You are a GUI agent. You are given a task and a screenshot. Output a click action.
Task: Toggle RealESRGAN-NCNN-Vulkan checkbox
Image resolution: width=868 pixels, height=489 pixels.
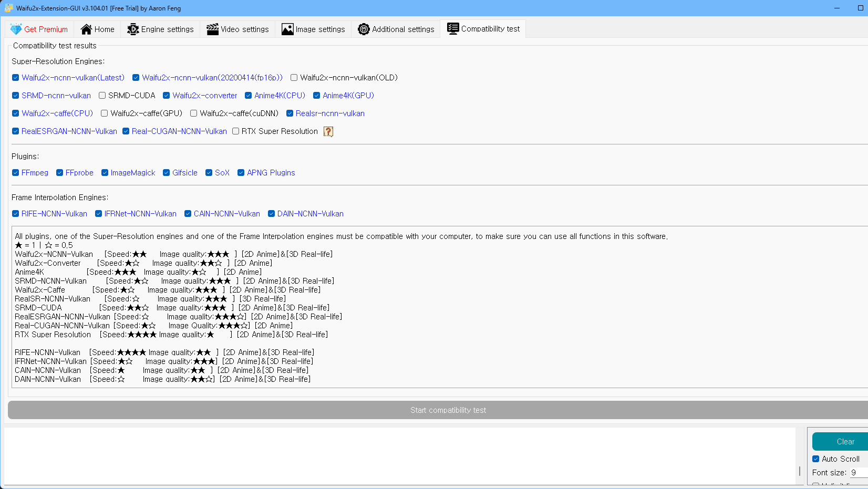(15, 131)
